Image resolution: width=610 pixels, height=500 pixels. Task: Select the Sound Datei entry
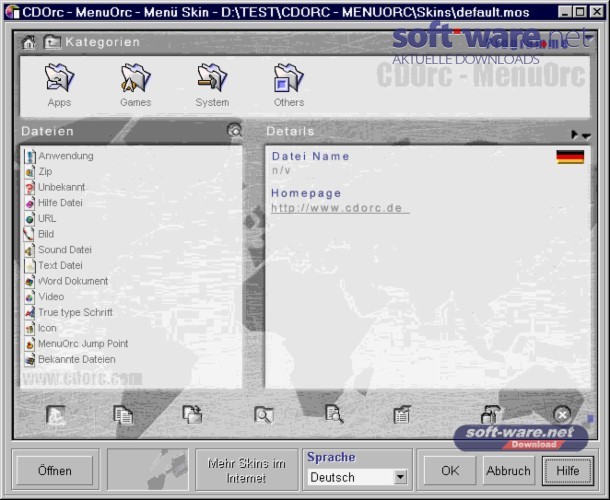click(x=58, y=250)
